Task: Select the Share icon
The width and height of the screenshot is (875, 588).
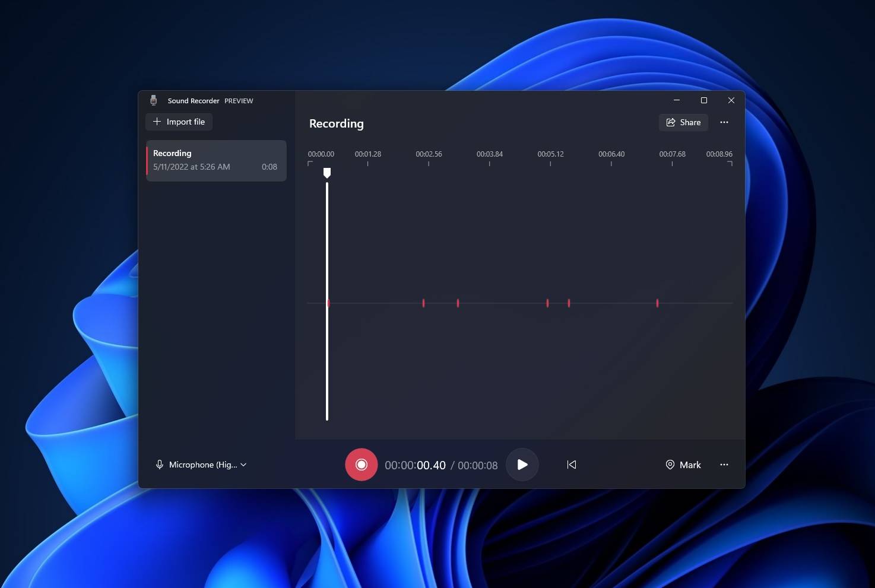Action: pos(670,122)
